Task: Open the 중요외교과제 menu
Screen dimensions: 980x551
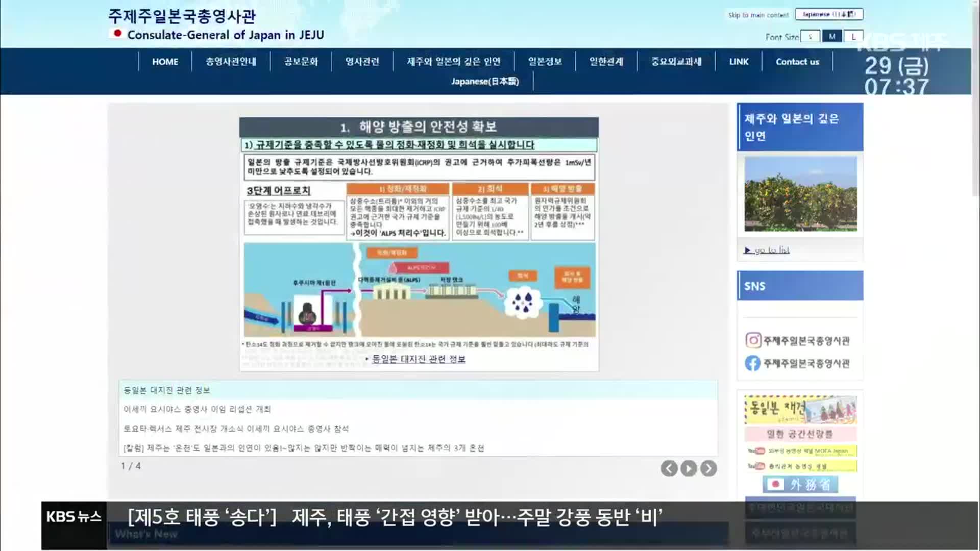Action: (676, 62)
